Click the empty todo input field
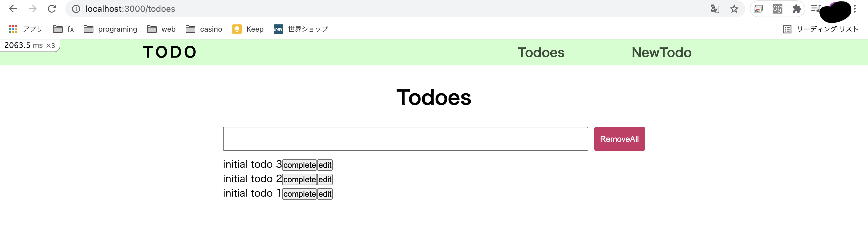This screenshot has width=868, height=237. (404, 138)
